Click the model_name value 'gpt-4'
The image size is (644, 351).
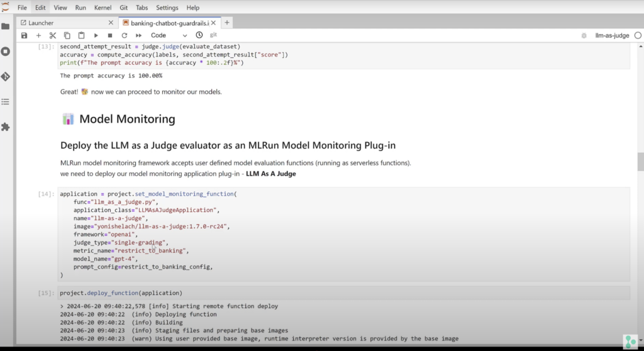(x=123, y=259)
